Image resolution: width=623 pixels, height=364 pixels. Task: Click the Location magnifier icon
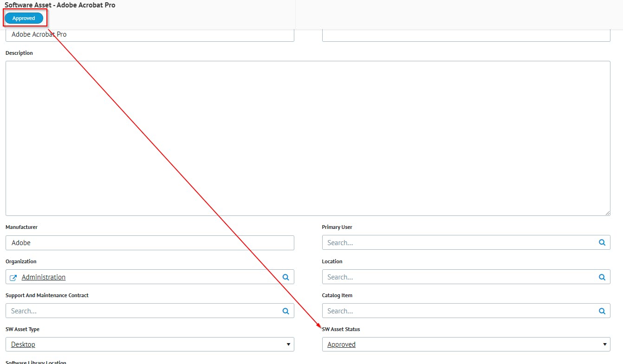[602, 277]
